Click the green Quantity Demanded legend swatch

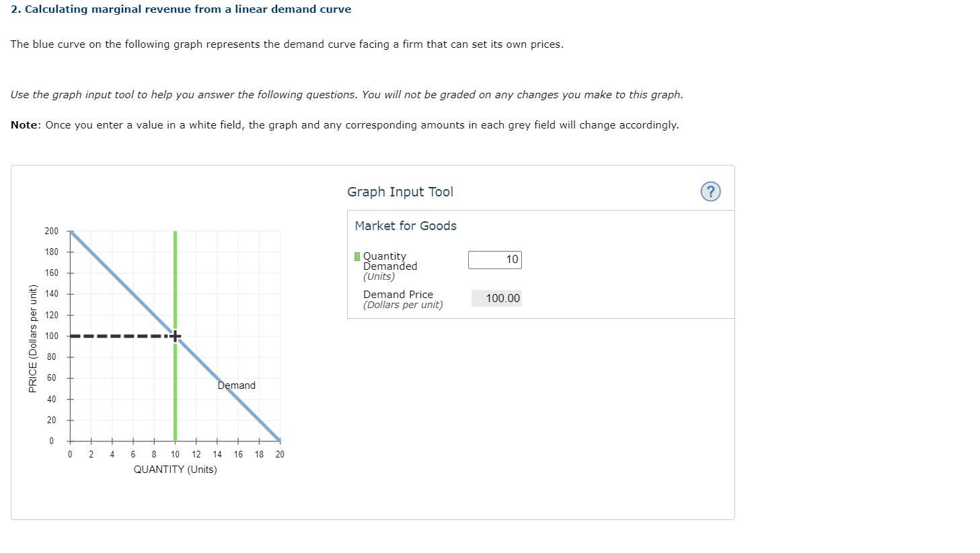click(356, 256)
